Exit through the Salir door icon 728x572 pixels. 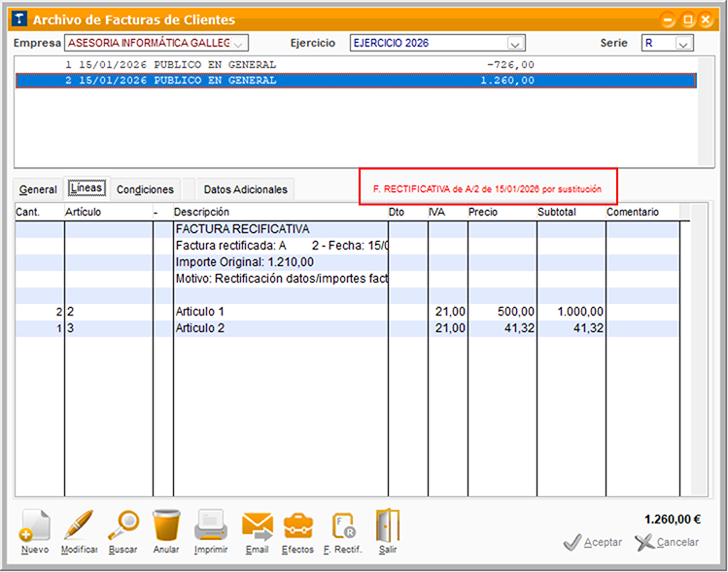pyautogui.click(x=388, y=531)
